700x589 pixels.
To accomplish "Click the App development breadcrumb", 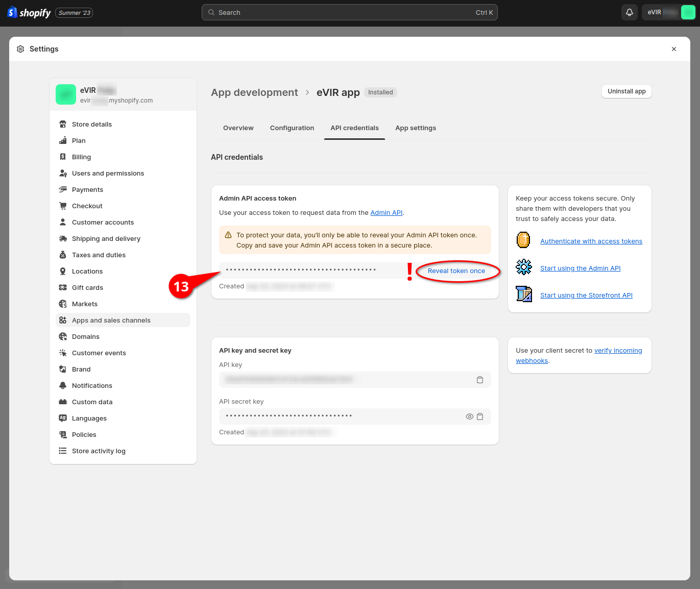I will click(254, 92).
